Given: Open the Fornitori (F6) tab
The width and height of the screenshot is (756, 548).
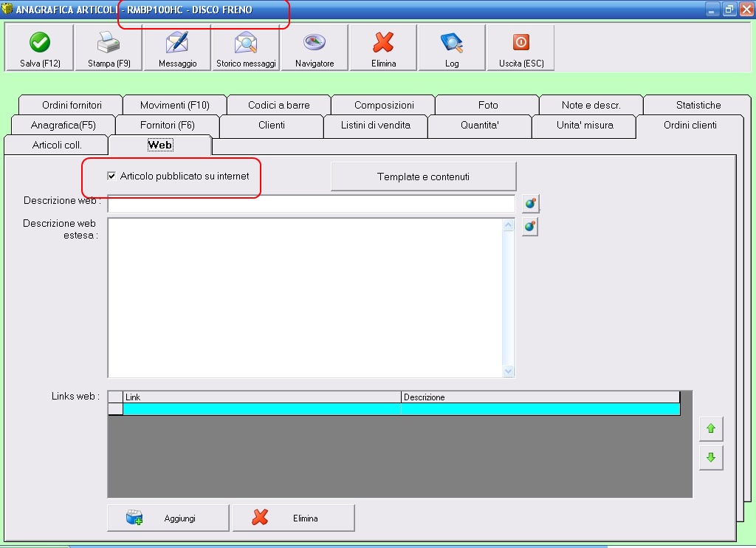Looking at the screenshot, I should click(x=168, y=126).
